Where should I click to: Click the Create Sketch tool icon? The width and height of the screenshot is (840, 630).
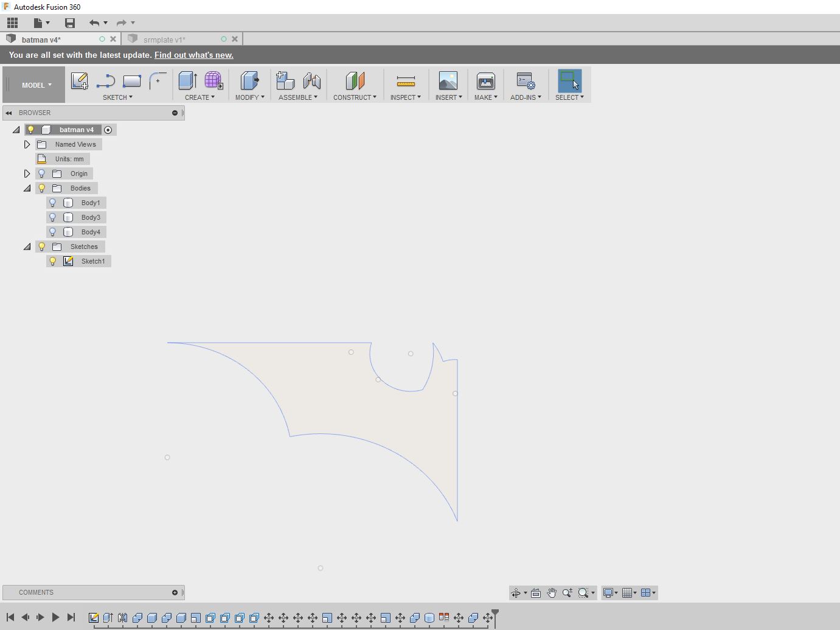pos(79,81)
